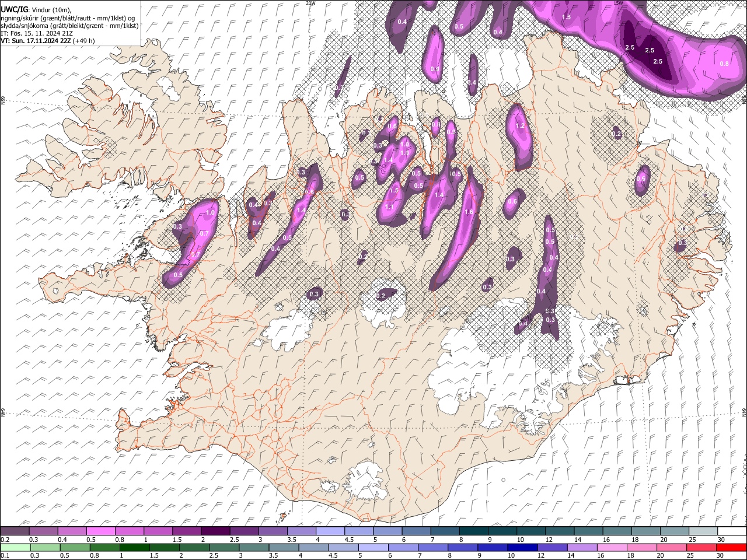Screen dimensions: 747x560
Task: Pick the upper legend swatch between 8 and 9
Action: 474,531
